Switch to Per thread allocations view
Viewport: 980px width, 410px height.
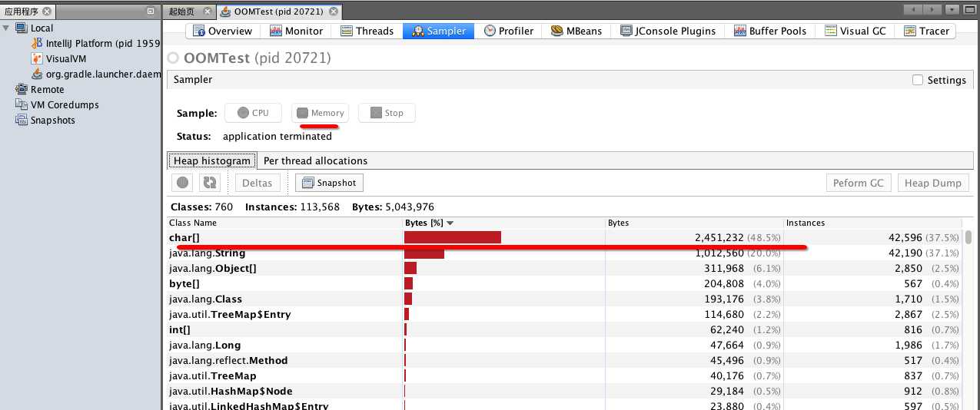[315, 160]
